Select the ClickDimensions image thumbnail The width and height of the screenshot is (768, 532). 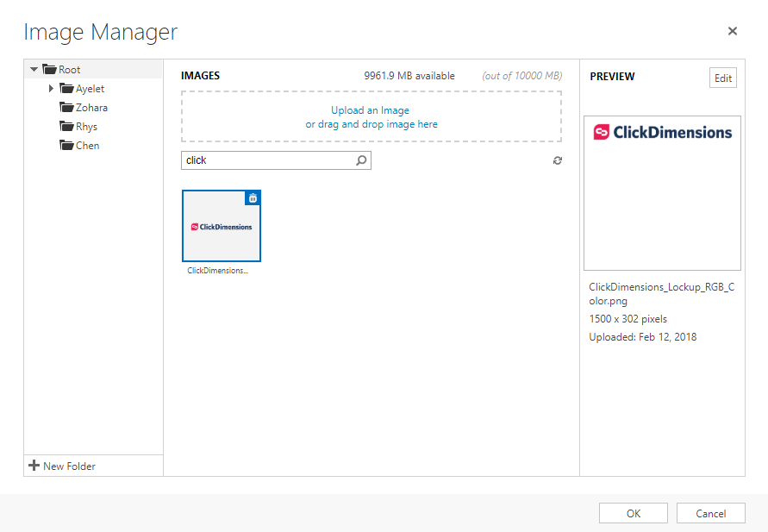click(x=222, y=226)
